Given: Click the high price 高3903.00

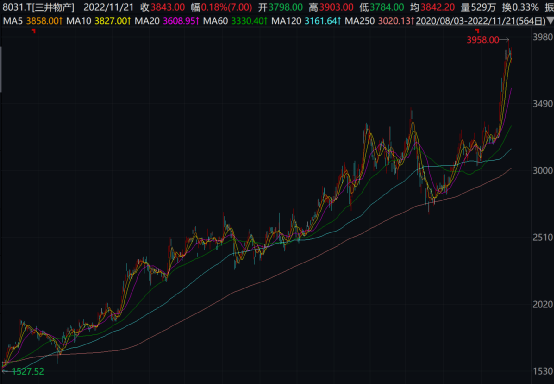Looking at the screenshot, I should coord(331,7).
